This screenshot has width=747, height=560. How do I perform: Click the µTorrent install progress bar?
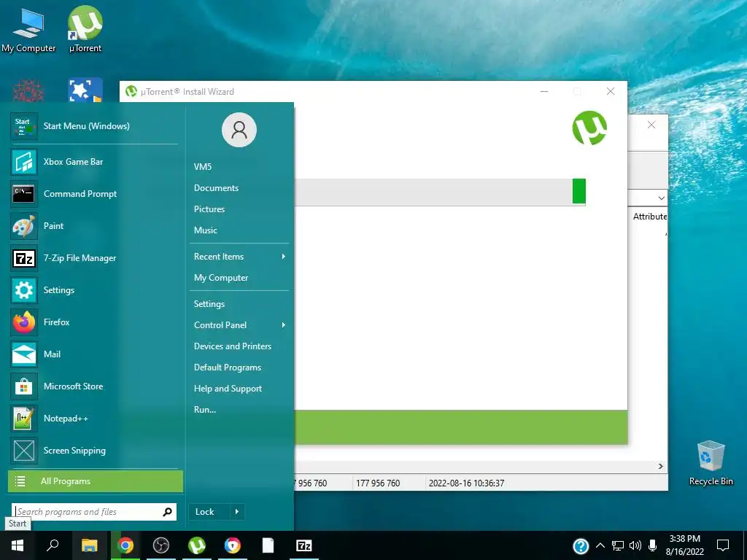440,192
